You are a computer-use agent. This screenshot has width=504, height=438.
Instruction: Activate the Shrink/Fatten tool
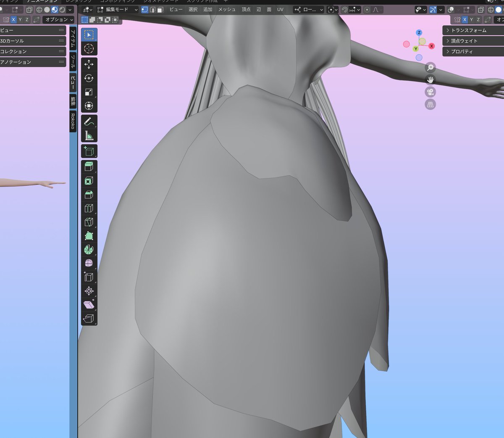[89, 291]
